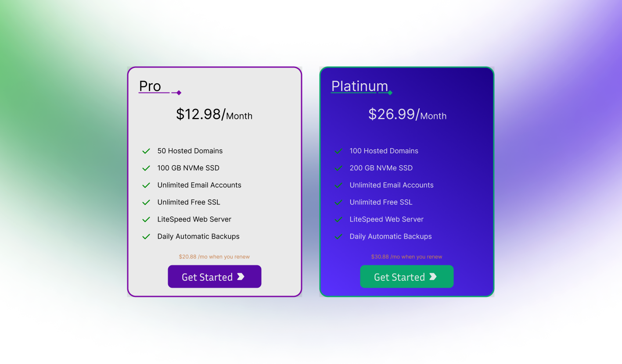Click Get Started on the Pro plan
This screenshot has width=622, height=364.
click(x=214, y=276)
